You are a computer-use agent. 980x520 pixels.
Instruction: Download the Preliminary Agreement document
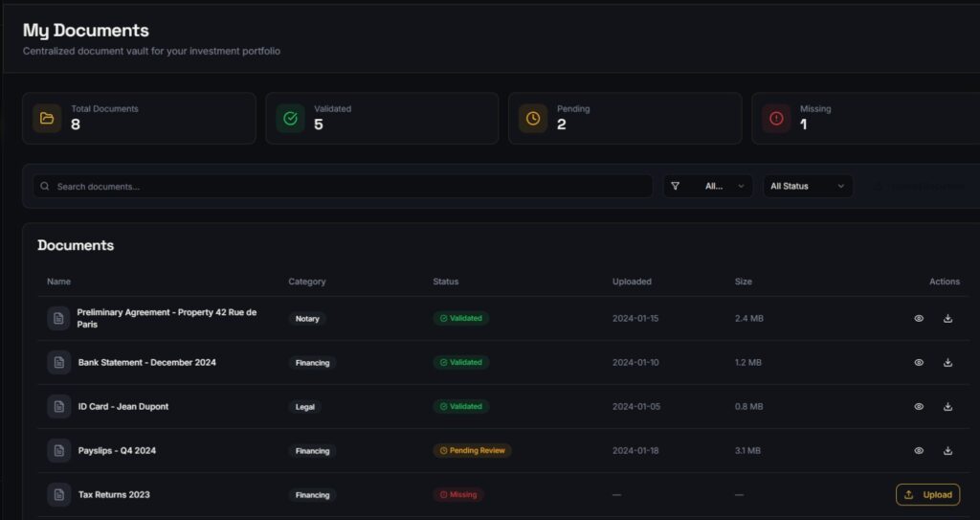[947, 319]
